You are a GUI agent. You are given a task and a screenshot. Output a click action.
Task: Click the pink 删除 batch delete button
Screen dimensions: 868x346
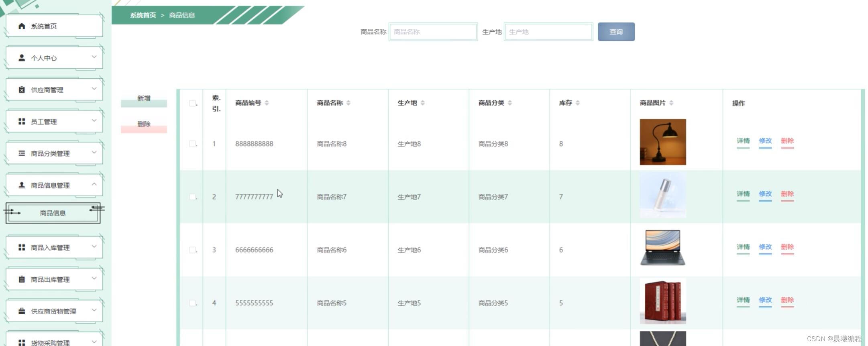click(144, 125)
